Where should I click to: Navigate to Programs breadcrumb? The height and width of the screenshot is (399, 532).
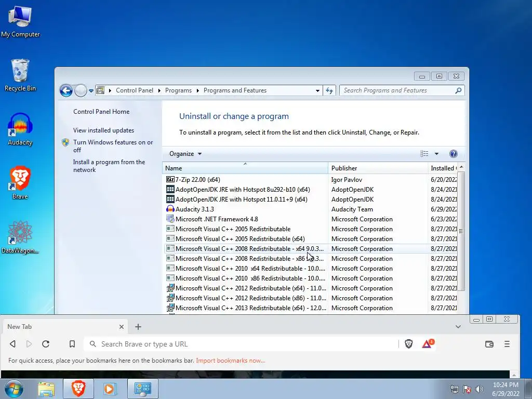pos(178,90)
